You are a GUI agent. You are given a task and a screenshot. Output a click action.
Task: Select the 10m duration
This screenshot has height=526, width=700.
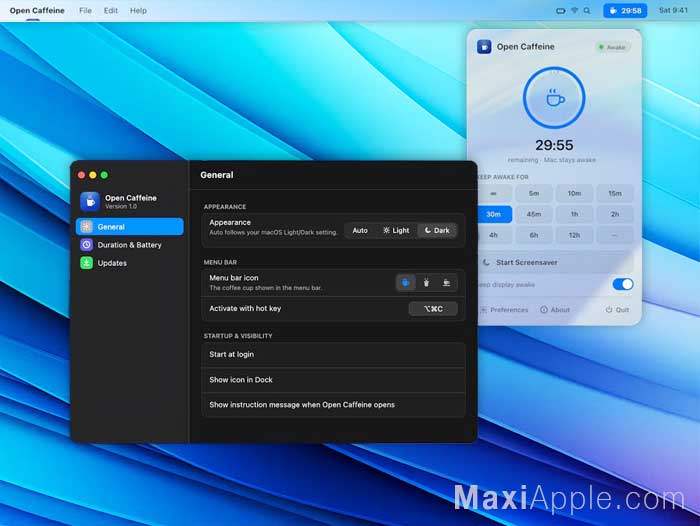[x=575, y=193]
